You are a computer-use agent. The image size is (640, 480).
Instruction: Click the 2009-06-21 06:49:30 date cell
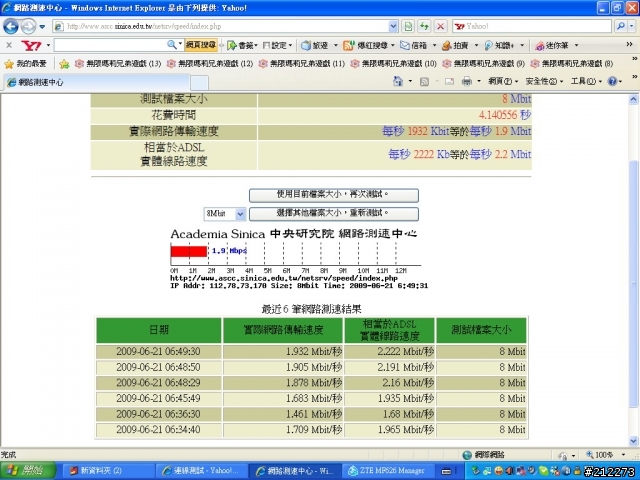(159, 351)
